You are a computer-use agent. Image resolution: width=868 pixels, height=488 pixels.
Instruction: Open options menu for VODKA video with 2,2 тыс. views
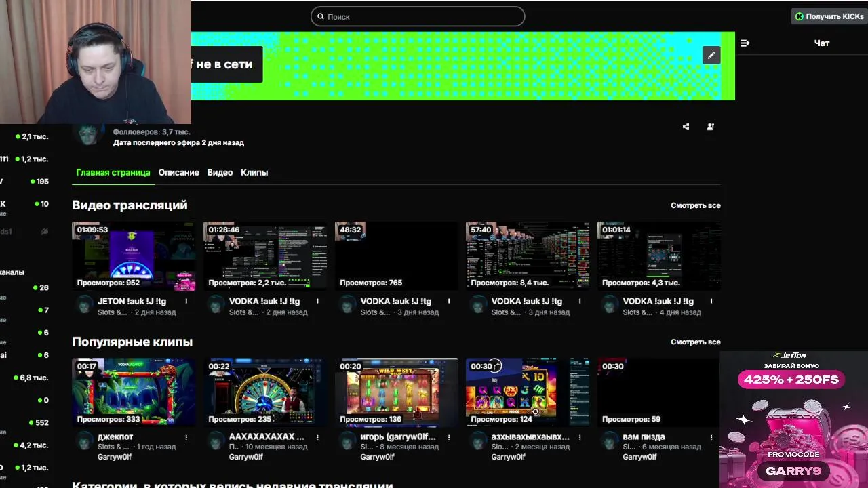[317, 301]
